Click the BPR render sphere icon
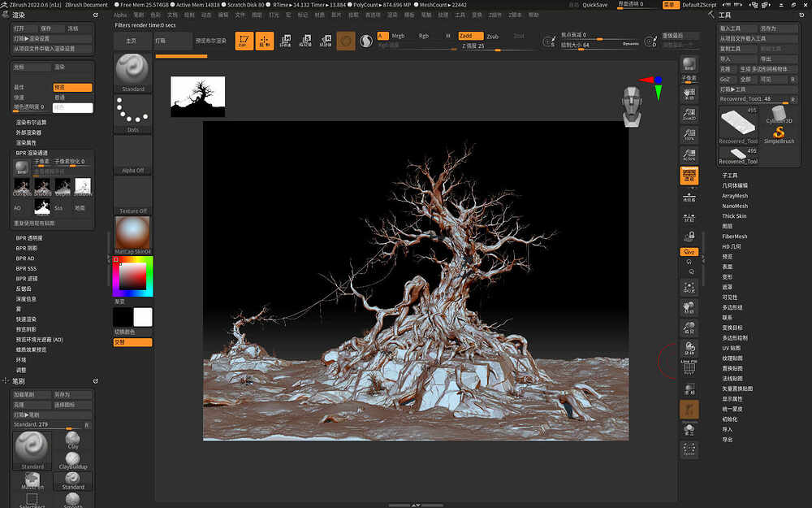This screenshot has height=508, width=812. pos(21,166)
